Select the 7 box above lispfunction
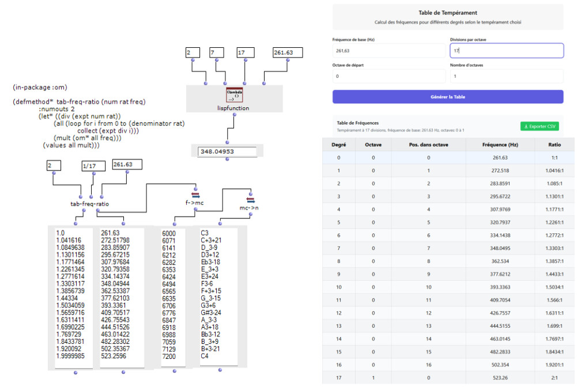 tap(217, 52)
